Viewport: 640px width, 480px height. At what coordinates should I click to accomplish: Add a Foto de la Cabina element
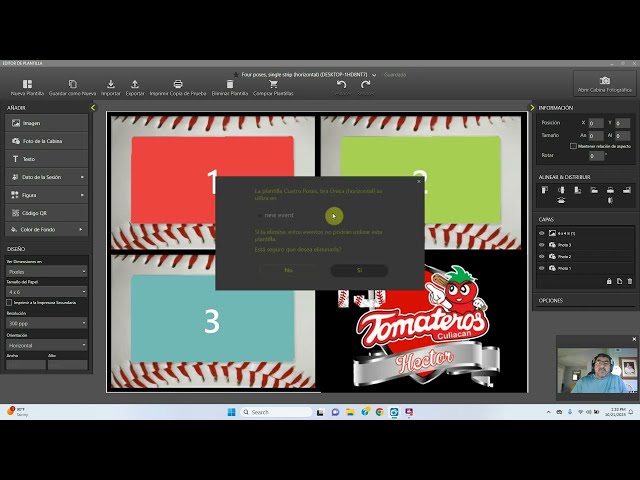click(x=47, y=141)
